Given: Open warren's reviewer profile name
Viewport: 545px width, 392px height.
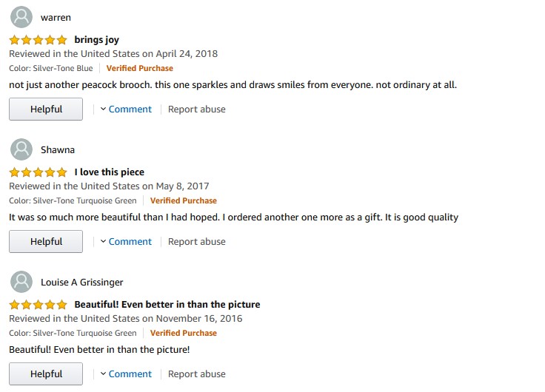Looking at the screenshot, I should (x=56, y=17).
